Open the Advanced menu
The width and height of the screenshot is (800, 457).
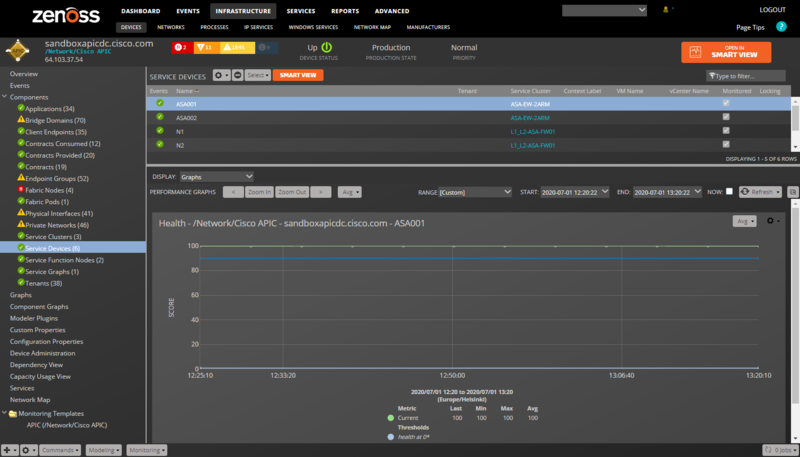point(392,11)
